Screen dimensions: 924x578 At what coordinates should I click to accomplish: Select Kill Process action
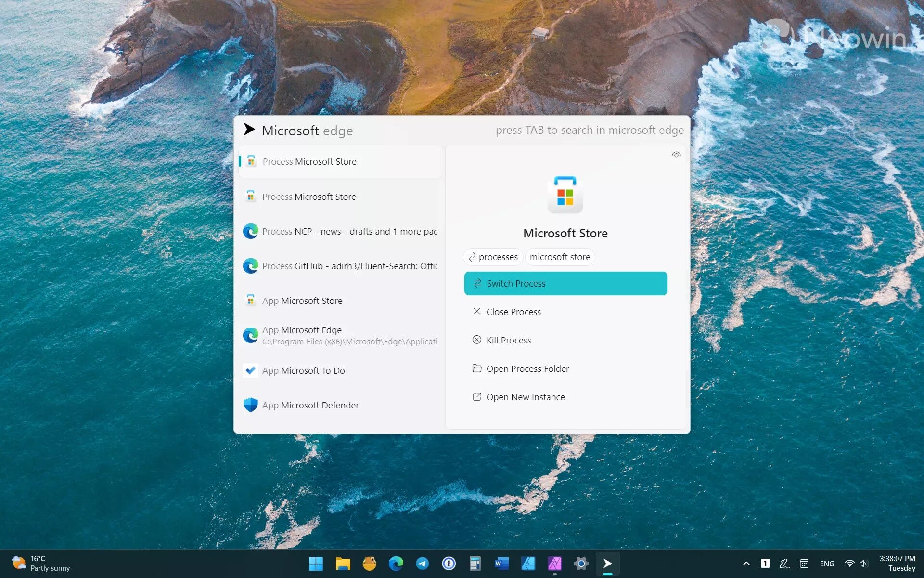pos(508,340)
